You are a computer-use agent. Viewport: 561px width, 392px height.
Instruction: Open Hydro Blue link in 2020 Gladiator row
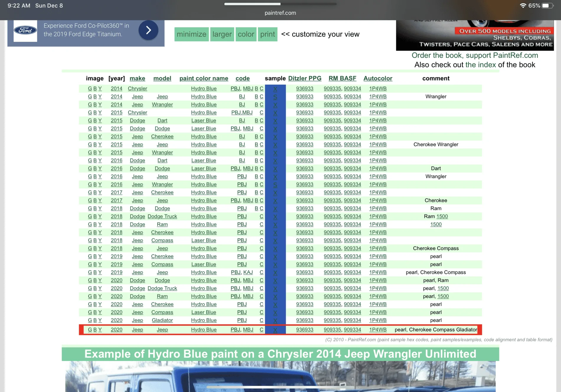[x=204, y=320]
